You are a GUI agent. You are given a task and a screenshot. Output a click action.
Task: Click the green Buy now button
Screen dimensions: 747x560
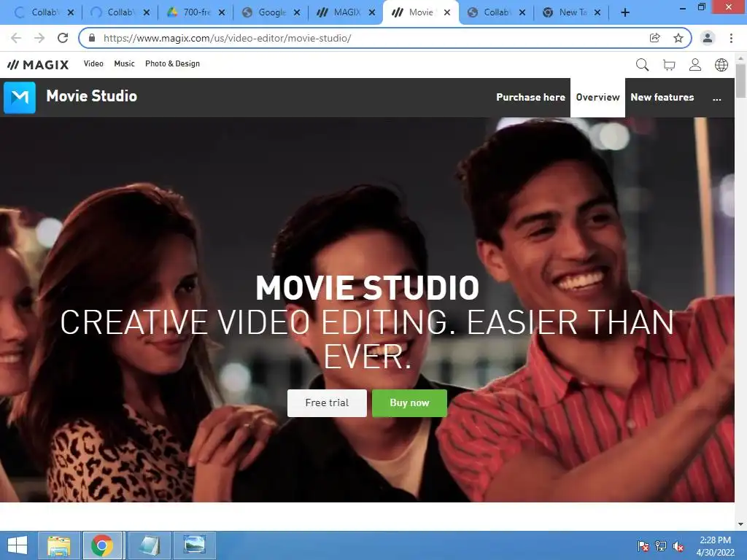[409, 403]
